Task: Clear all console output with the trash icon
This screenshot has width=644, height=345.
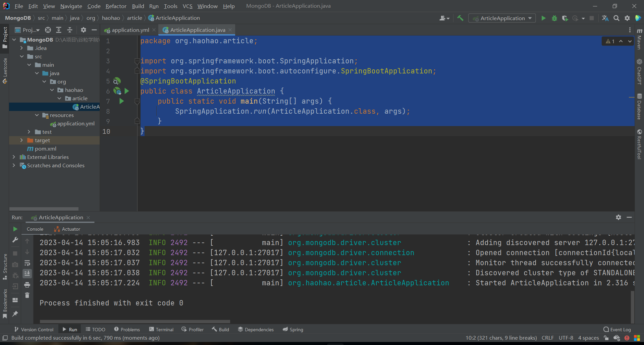Action: (x=27, y=295)
